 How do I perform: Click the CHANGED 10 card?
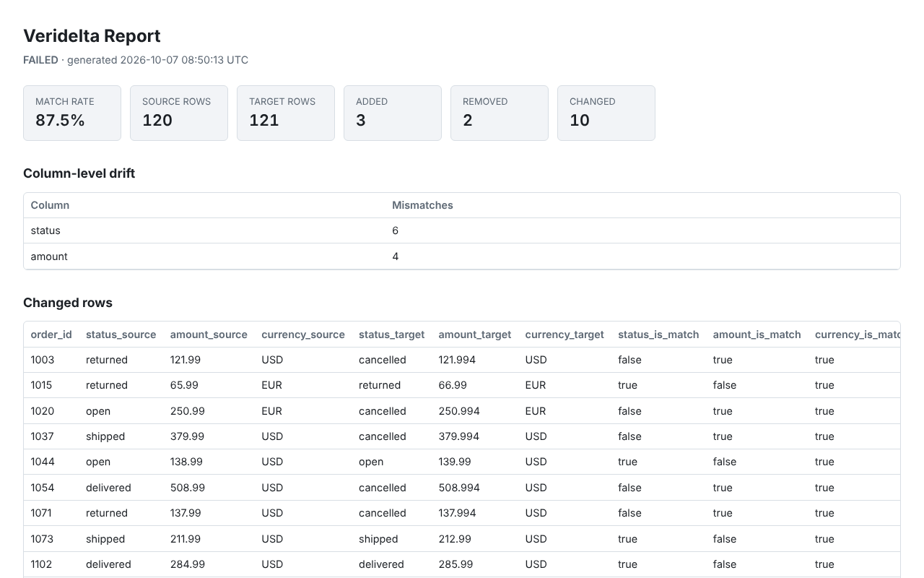click(x=606, y=113)
